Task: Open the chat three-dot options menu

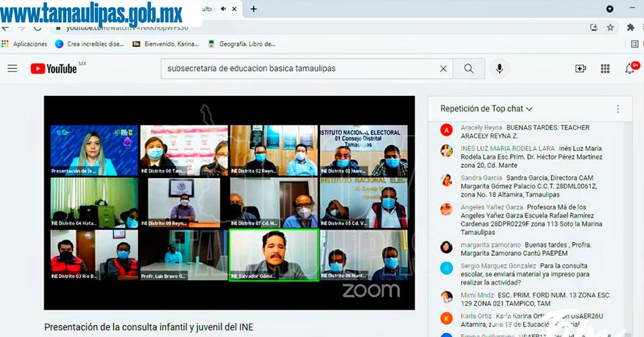Action: click(x=618, y=109)
